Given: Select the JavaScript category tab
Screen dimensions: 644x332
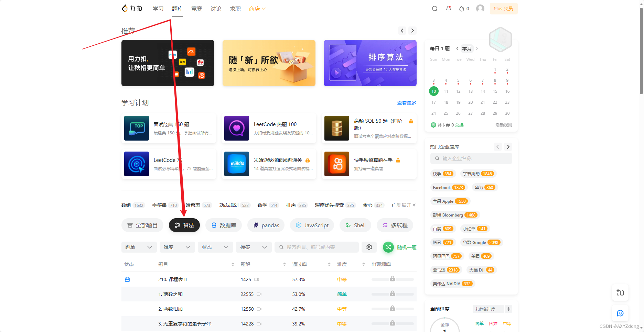Looking at the screenshot, I should coord(312,225).
